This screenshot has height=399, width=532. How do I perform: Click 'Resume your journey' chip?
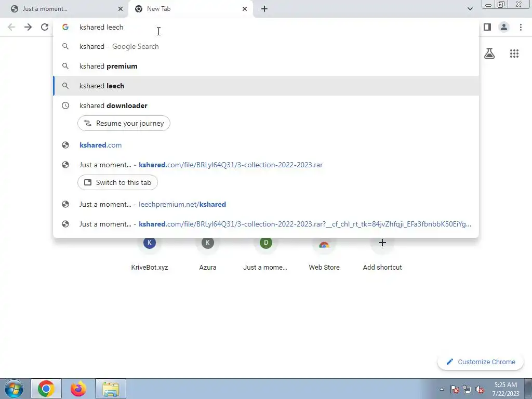click(x=124, y=123)
